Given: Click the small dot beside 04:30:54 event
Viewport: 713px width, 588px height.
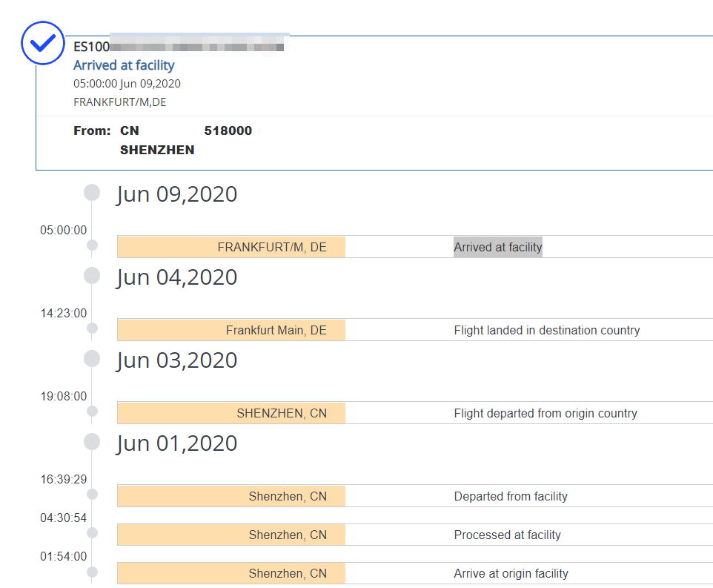Looking at the screenshot, I should (x=92, y=533).
